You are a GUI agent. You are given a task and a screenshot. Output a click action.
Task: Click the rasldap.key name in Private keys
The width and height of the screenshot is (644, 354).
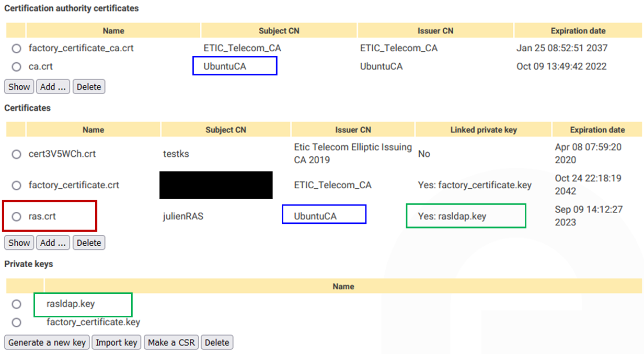[71, 304]
